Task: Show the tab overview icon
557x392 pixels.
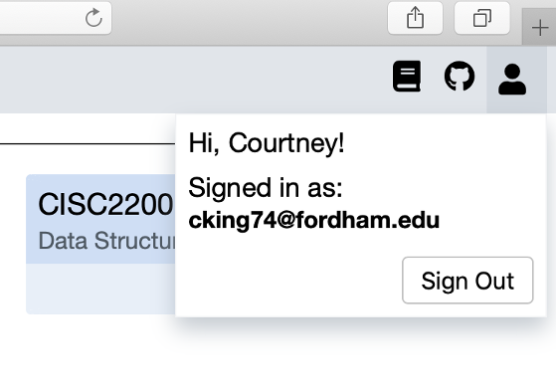Action: click(x=482, y=18)
